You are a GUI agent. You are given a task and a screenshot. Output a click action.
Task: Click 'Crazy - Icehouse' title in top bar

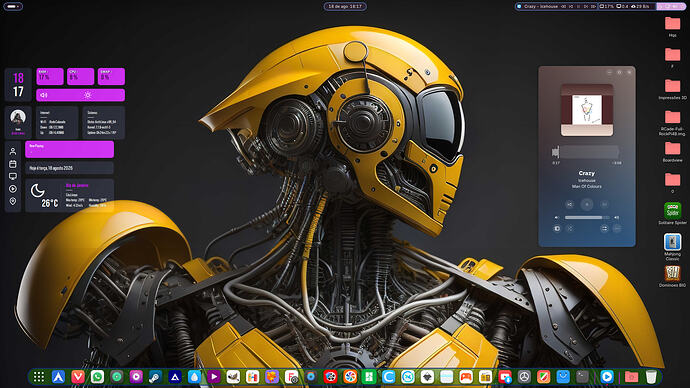tap(541, 6)
